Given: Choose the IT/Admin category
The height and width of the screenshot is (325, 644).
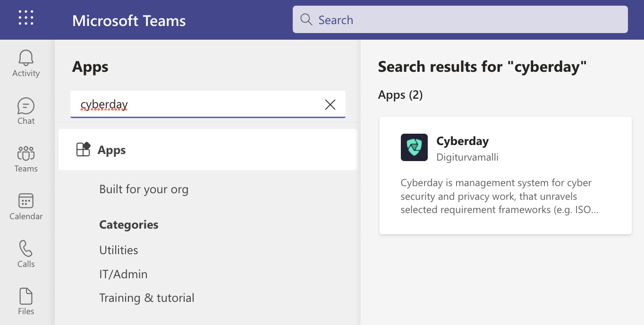Looking at the screenshot, I should (x=123, y=274).
